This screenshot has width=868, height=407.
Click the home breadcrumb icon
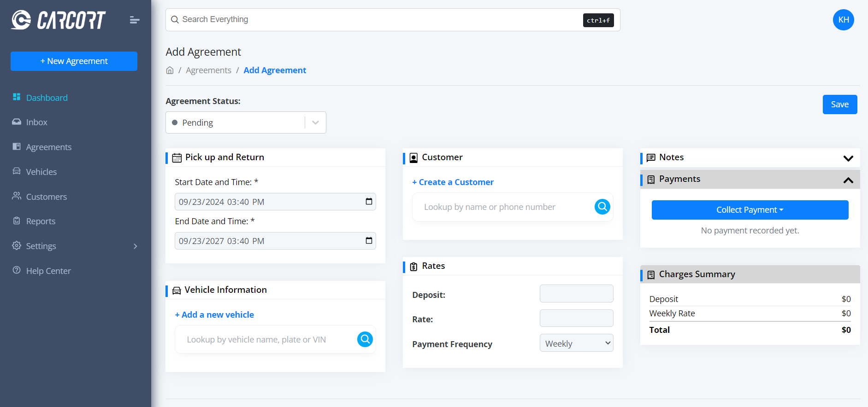(170, 70)
